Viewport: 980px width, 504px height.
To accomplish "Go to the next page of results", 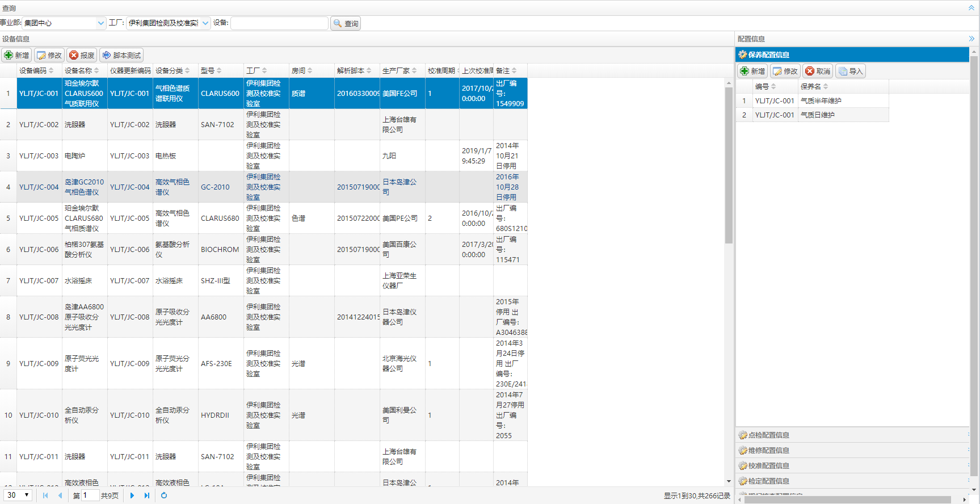I will tap(132, 495).
